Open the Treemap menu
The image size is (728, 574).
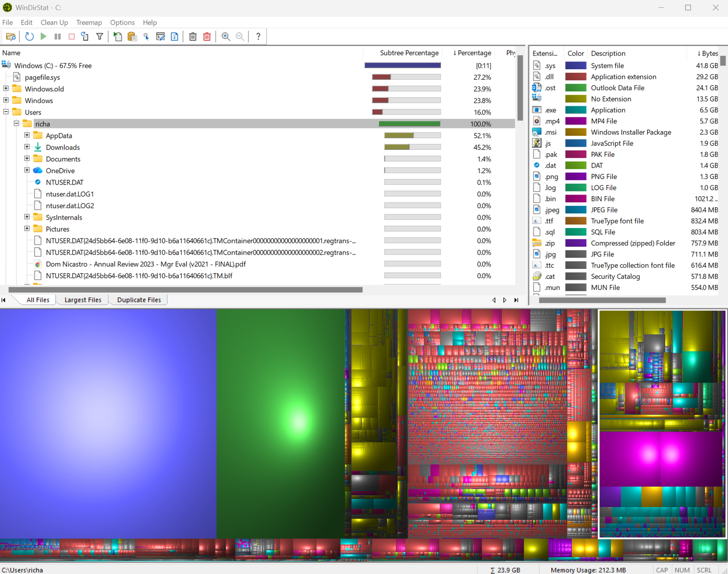(89, 22)
